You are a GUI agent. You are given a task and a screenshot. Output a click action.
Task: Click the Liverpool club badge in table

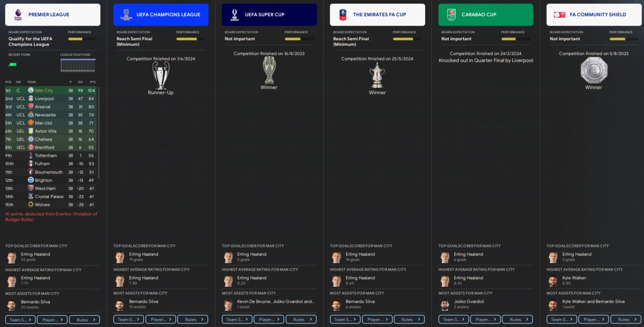coord(31,99)
